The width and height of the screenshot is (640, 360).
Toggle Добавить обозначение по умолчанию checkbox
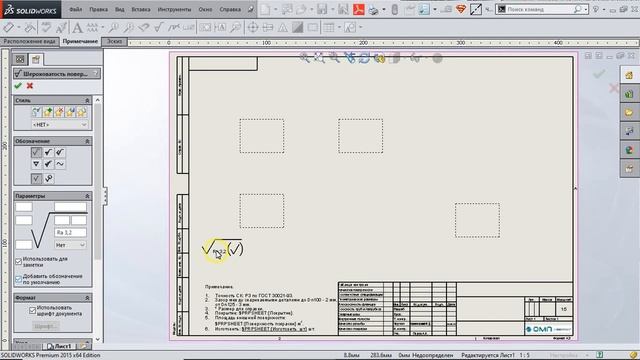point(18,279)
